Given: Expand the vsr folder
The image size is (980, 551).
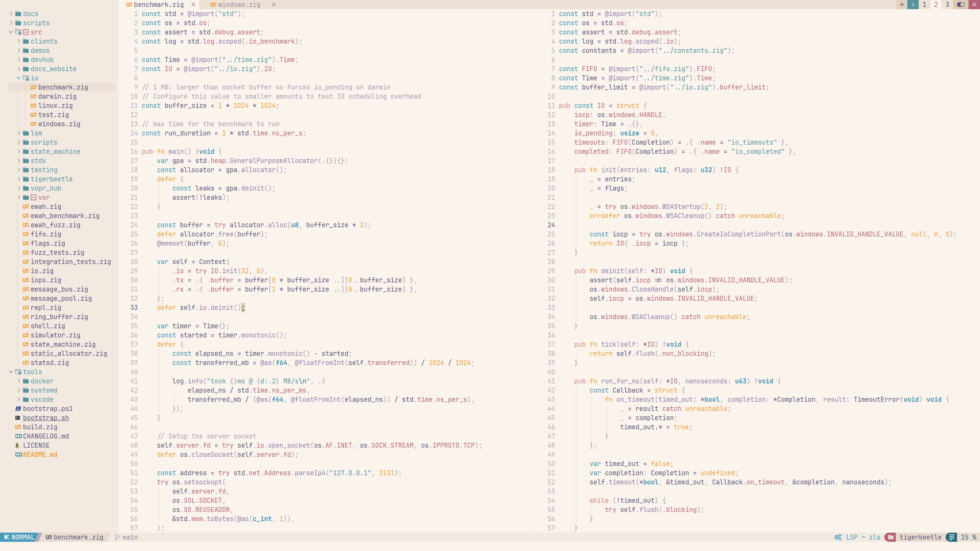Looking at the screenshot, I should point(19,197).
